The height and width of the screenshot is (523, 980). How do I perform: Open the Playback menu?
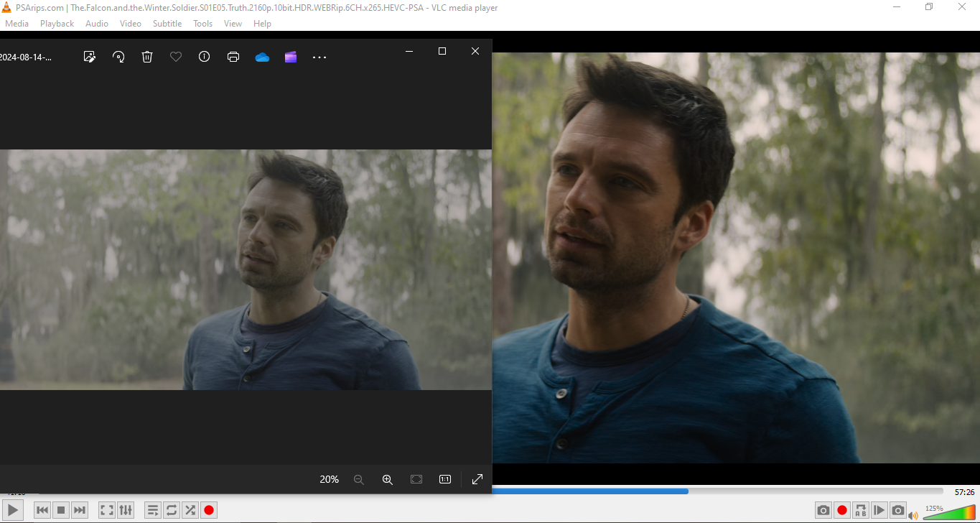pos(57,23)
